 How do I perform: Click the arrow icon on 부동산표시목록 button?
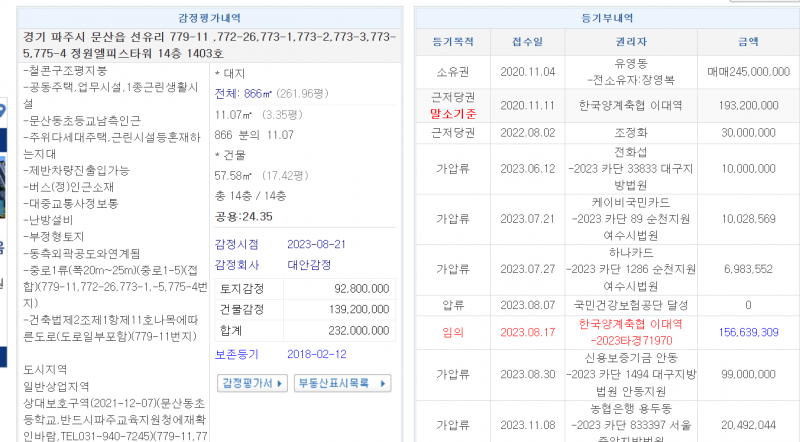coord(383,383)
